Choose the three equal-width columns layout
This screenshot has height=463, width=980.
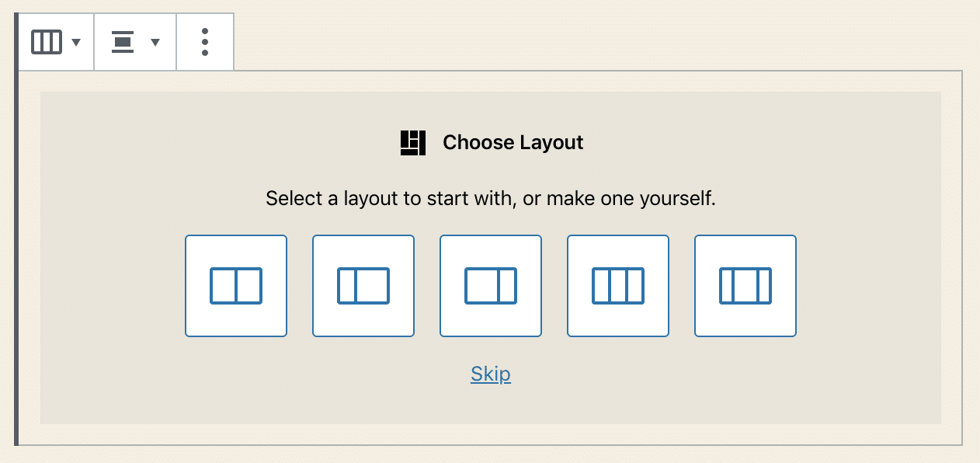pos(618,285)
